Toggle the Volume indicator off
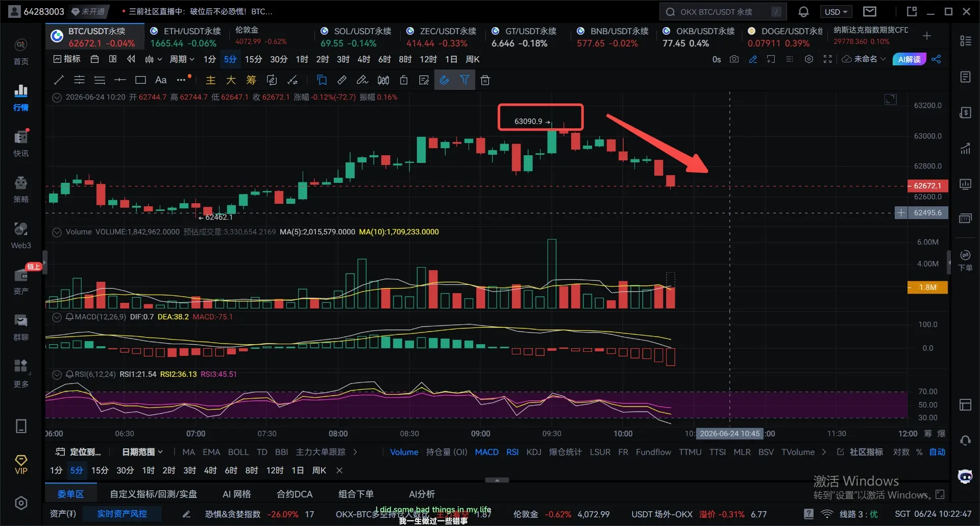The width and height of the screenshot is (980, 526). tap(404, 452)
